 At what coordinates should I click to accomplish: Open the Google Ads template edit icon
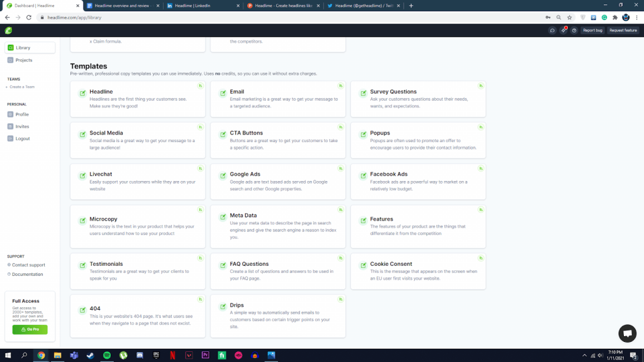coord(223,176)
